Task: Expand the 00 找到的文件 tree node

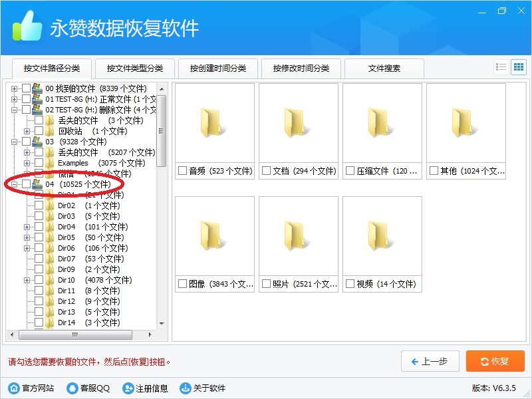Action: pos(15,88)
